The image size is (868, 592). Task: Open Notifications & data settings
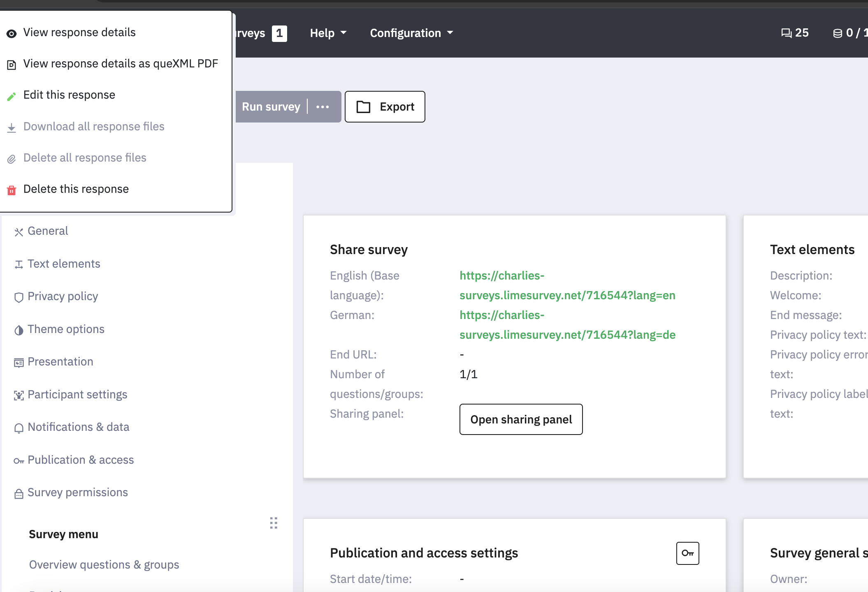(78, 427)
